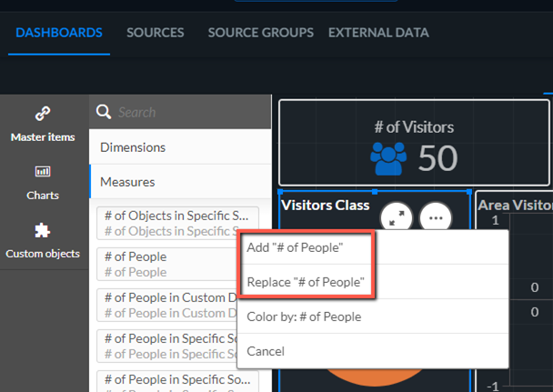This screenshot has width=553, height=392.
Task: Click the blue visitors people icon
Action: click(x=388, y=158)
